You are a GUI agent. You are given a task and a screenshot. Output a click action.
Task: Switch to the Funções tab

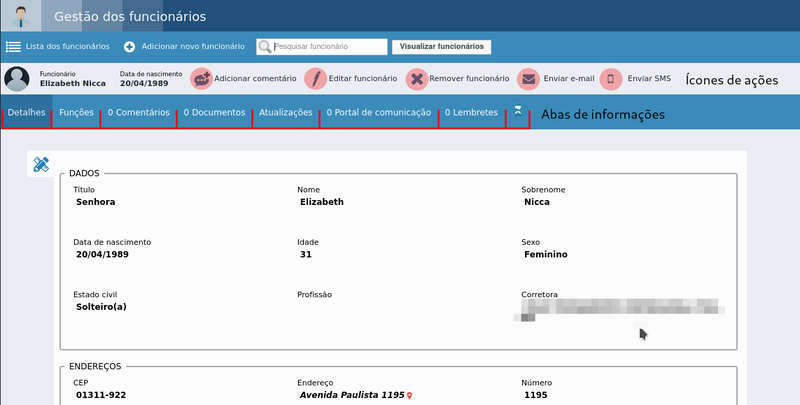(x=77, y=112)
